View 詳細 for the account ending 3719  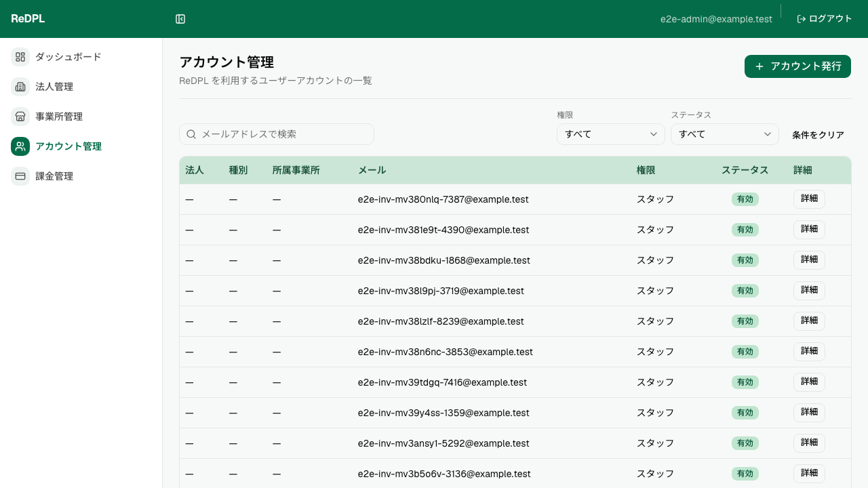tap(809, 291)
